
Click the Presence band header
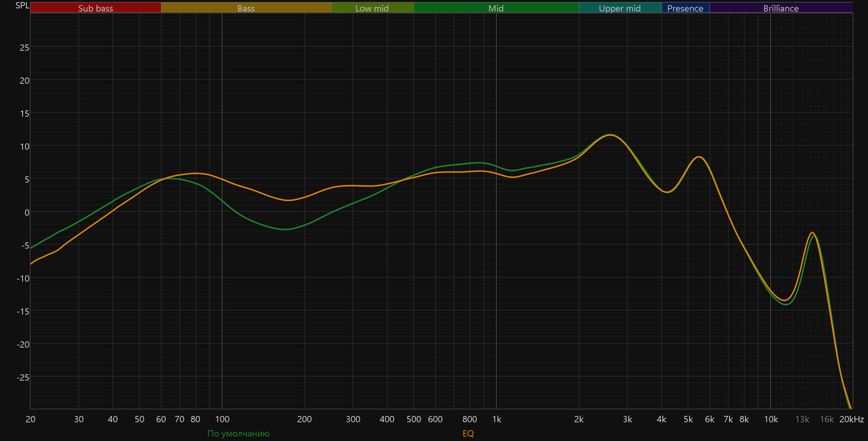(685, 8)
